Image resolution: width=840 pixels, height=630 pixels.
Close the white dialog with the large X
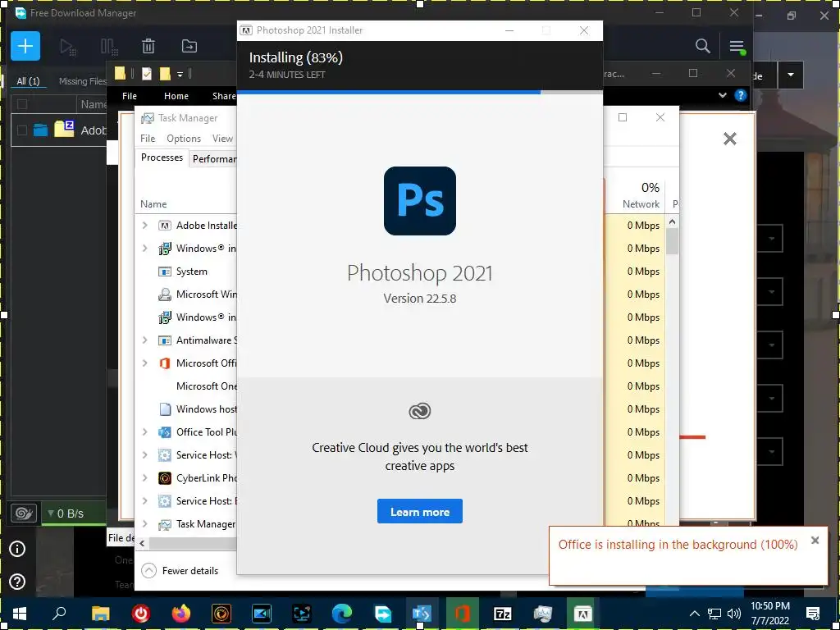coord(729,139)
